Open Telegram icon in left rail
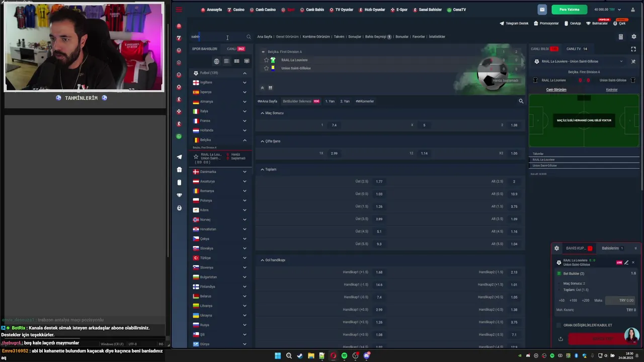 tap(179, 157)
